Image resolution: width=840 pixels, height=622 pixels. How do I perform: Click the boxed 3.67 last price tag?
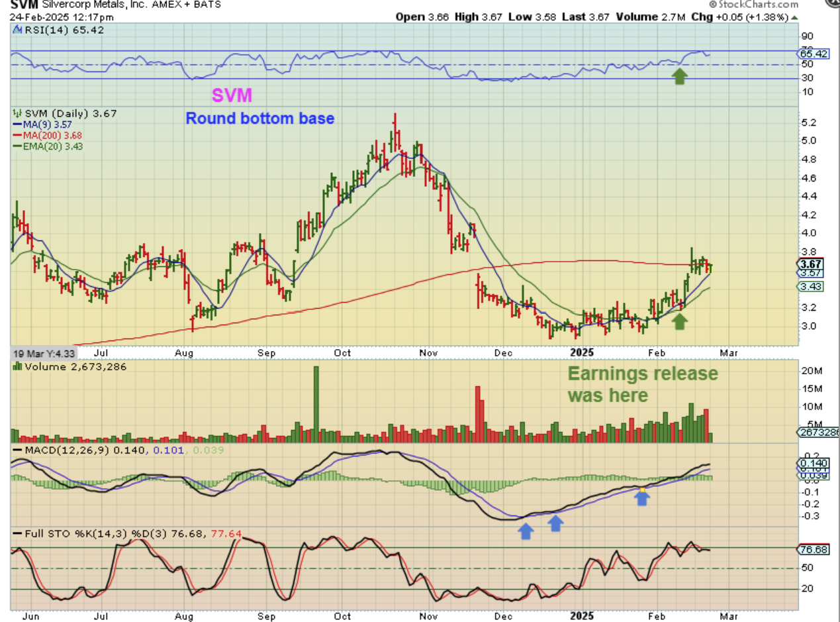(x=811, y=263)
